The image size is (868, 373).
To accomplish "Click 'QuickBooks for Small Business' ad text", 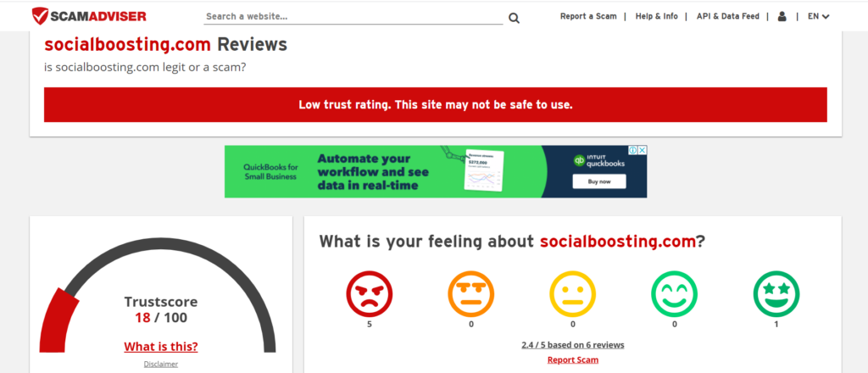I will click(x=270, y=171).
